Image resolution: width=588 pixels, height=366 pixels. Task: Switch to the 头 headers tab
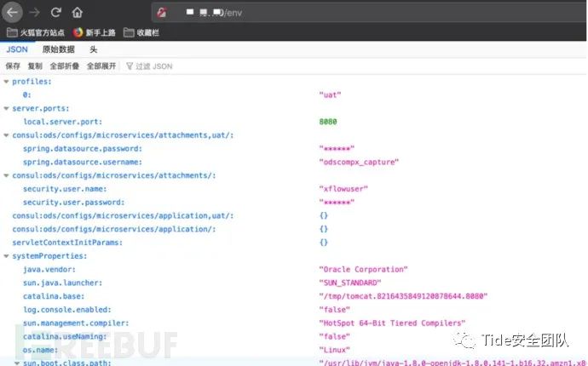coord(94,49)
